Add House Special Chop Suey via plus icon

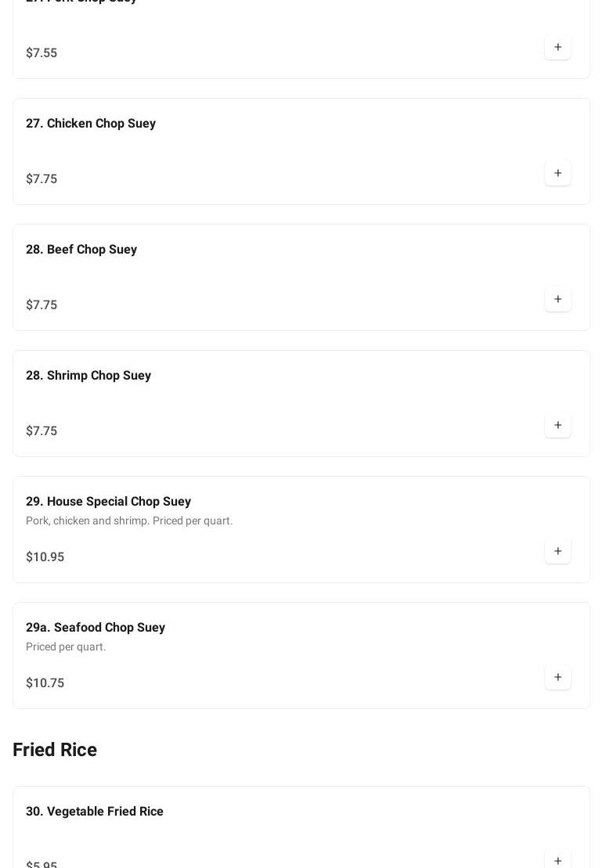[x=558, y=552]
